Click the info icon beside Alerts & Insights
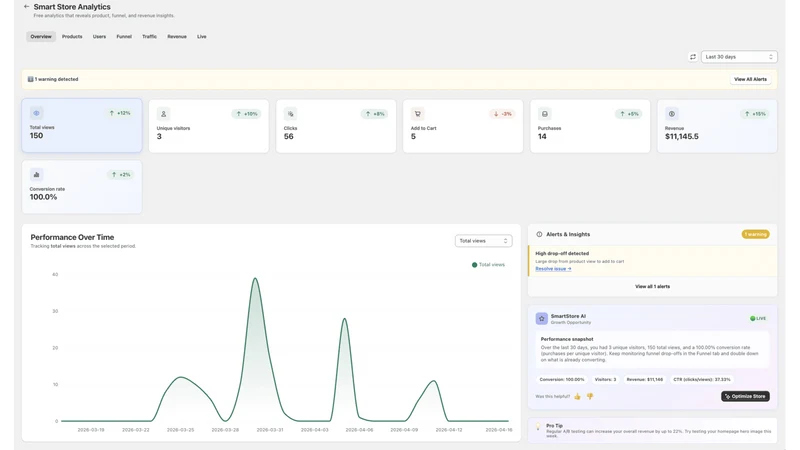Viewport: 800px width, 450px height. tap(539, 234)
